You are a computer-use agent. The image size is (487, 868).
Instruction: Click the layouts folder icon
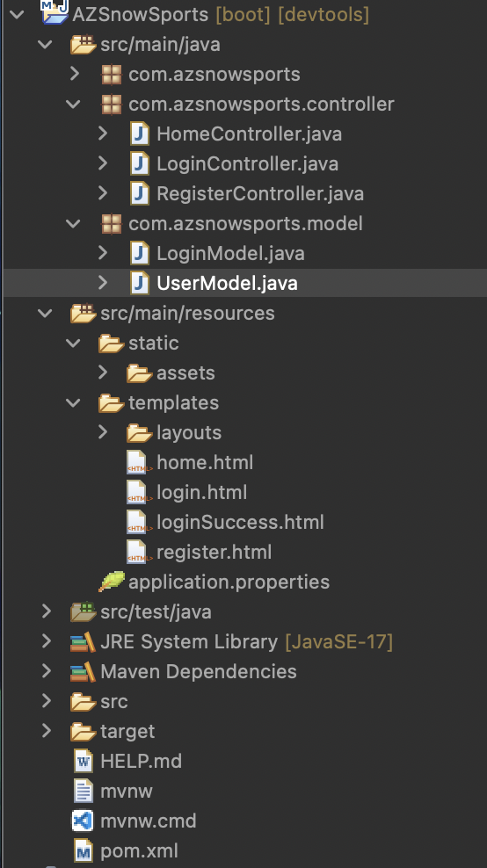(x=140, y=433)
